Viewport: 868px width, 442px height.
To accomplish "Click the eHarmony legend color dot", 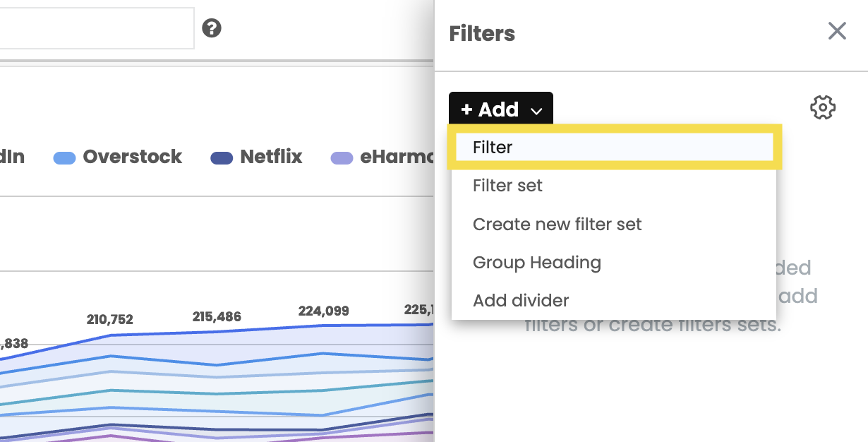I will click(x=342, y=157).
